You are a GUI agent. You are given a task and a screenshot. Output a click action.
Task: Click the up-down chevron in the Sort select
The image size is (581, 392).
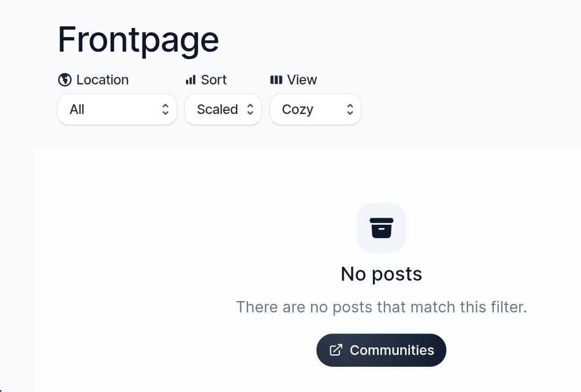tap(250, 110)
